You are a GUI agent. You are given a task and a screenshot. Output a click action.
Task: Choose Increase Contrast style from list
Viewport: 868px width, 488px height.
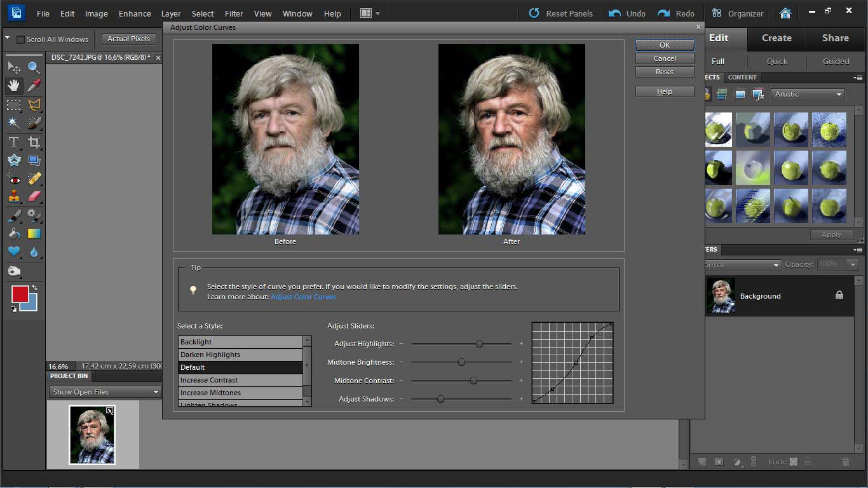pos(209,380)
